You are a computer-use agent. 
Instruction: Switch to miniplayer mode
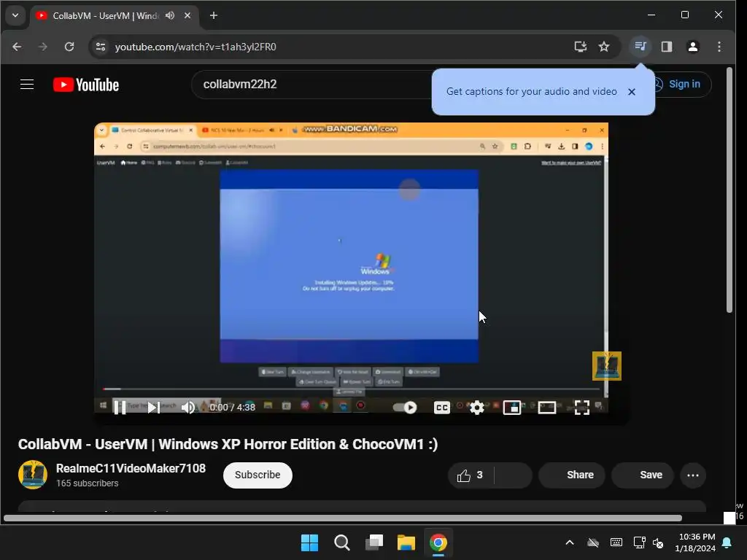[x=511, y=407]
